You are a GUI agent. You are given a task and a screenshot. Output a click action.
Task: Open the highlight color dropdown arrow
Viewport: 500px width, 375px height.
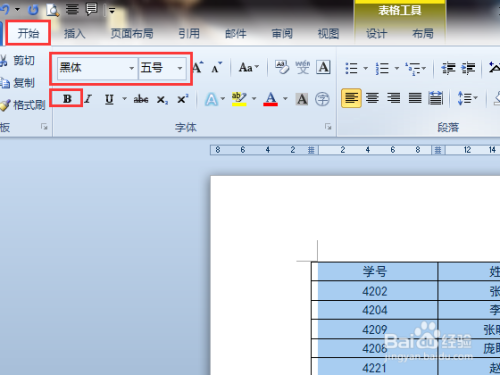[254, 99]
